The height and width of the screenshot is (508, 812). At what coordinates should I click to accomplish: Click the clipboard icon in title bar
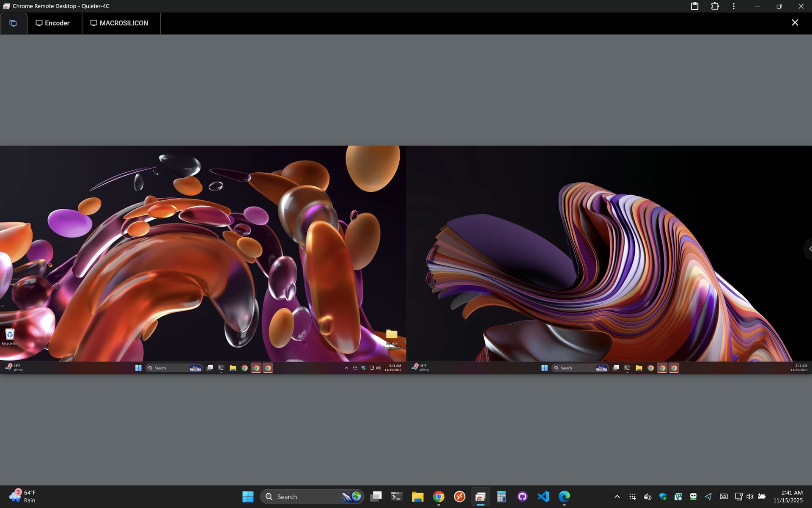tap(694, 6)
